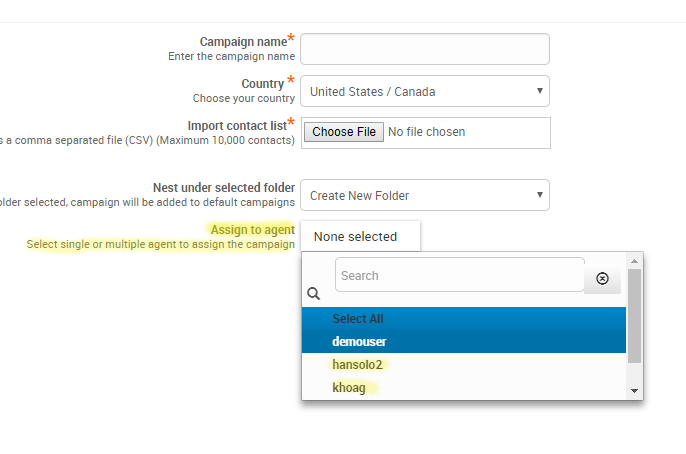
Task: Clear the agent search with the X icon
Action: pyautogui.click(x=602, y=279)
